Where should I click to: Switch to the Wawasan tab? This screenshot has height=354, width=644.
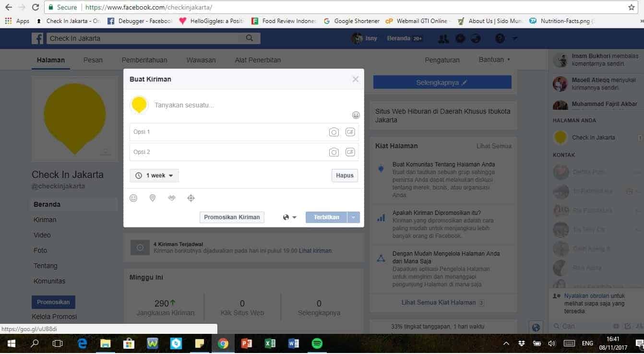201,60
